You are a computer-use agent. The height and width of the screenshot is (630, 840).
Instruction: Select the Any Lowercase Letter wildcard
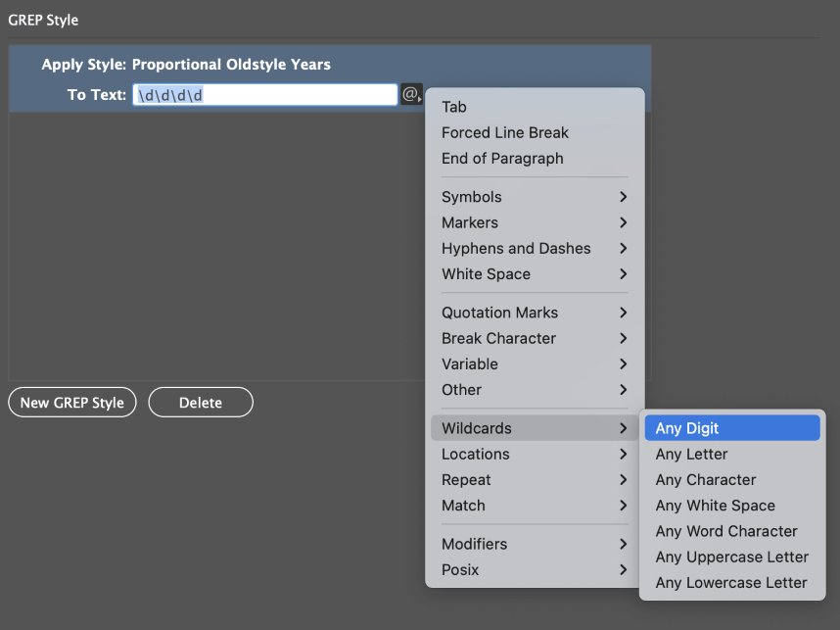click(732, 583)
